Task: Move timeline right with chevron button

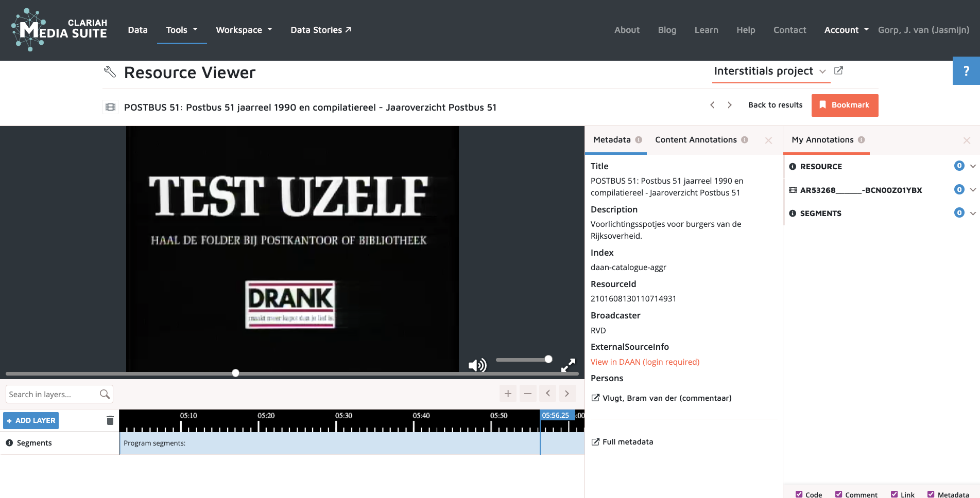Action: click(x=567, y=394)
